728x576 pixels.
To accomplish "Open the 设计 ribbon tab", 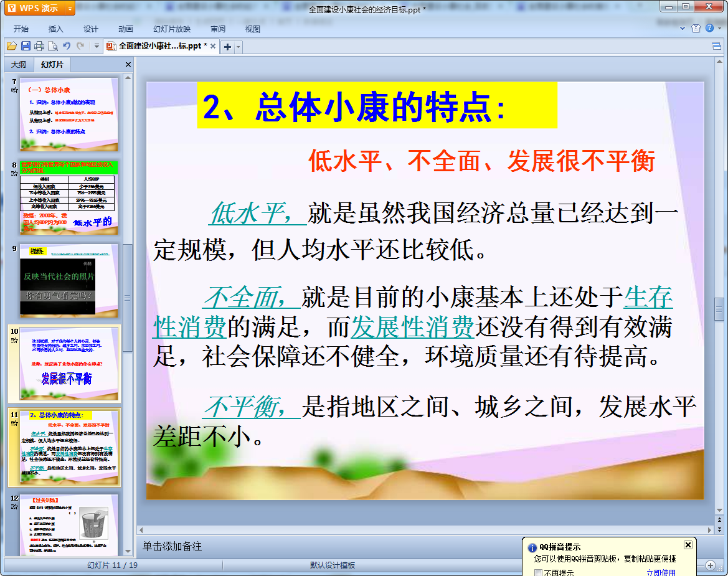I will 90,29.
